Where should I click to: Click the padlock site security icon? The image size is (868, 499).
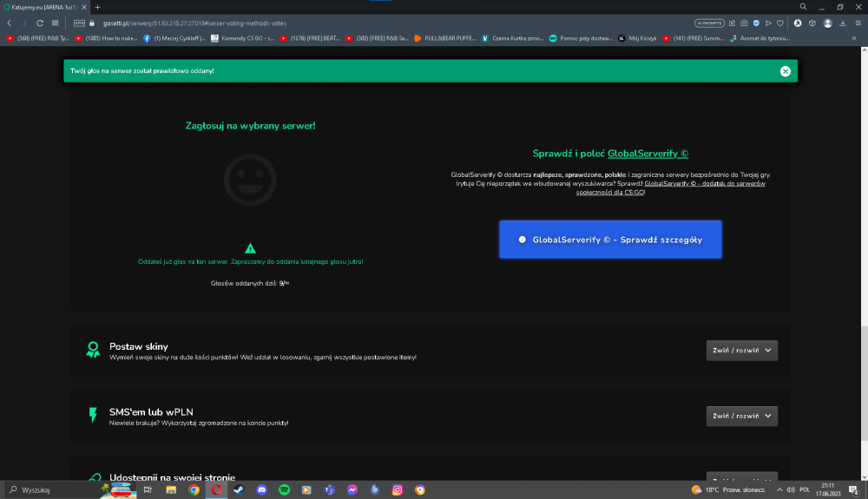[92, 23]
